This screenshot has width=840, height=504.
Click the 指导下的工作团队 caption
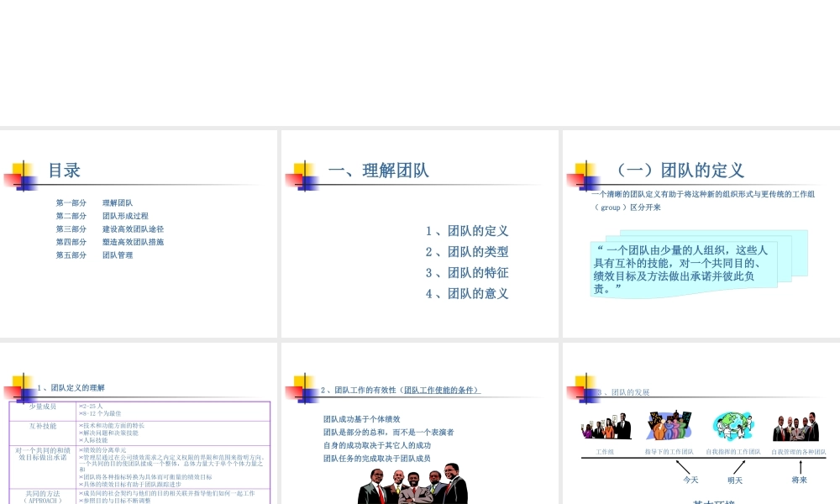pos(669,452)
